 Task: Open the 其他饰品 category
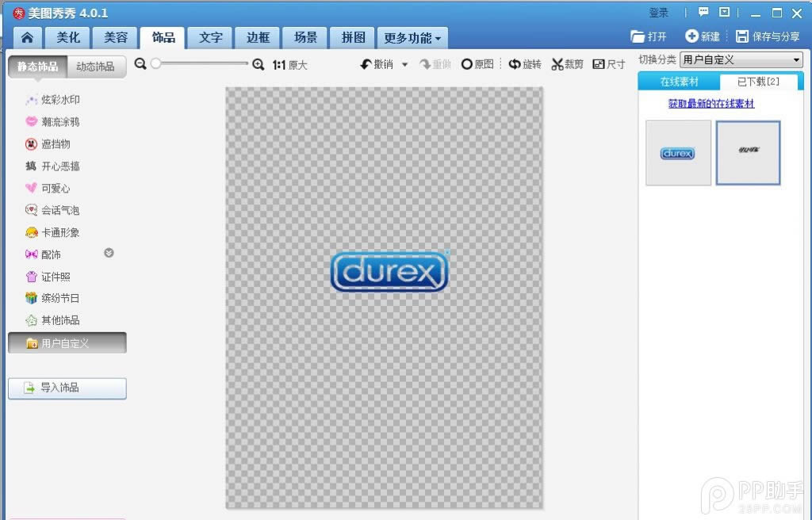53,320
